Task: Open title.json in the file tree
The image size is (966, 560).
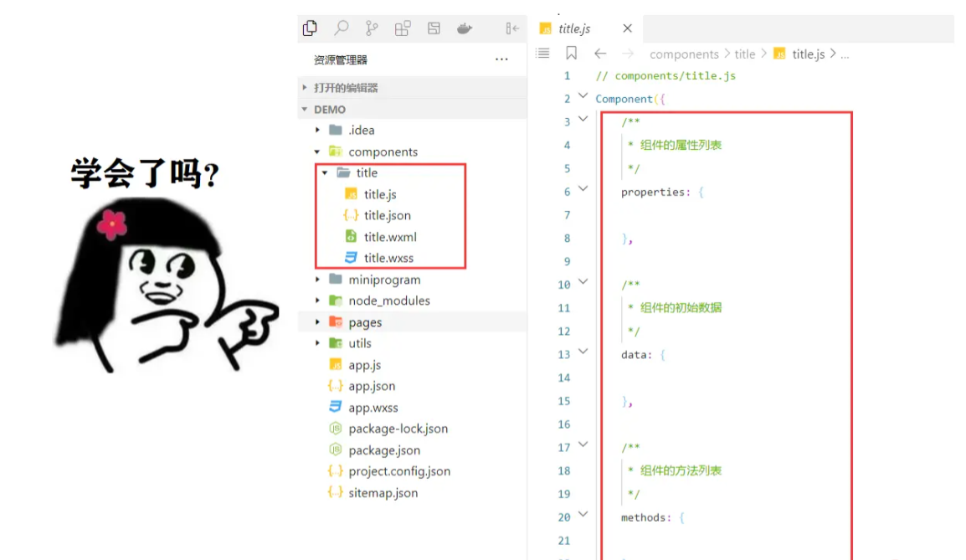Action: [x=387, y=215]
